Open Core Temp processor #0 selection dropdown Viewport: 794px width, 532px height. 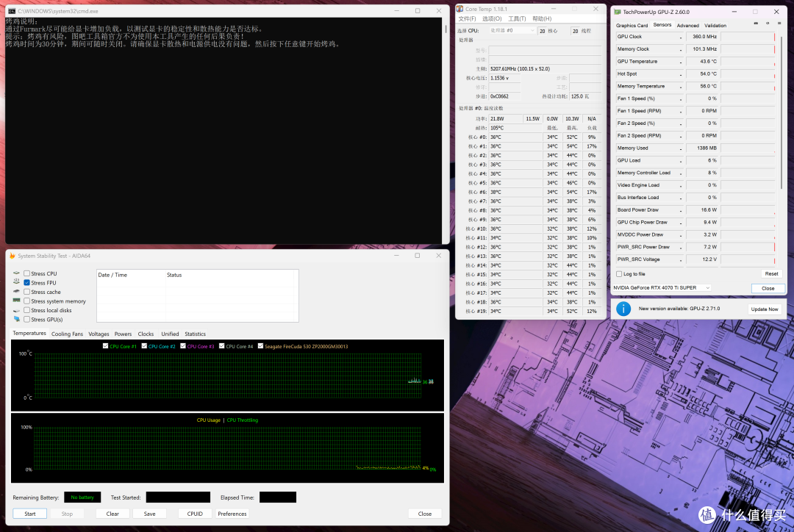[512, 30]
